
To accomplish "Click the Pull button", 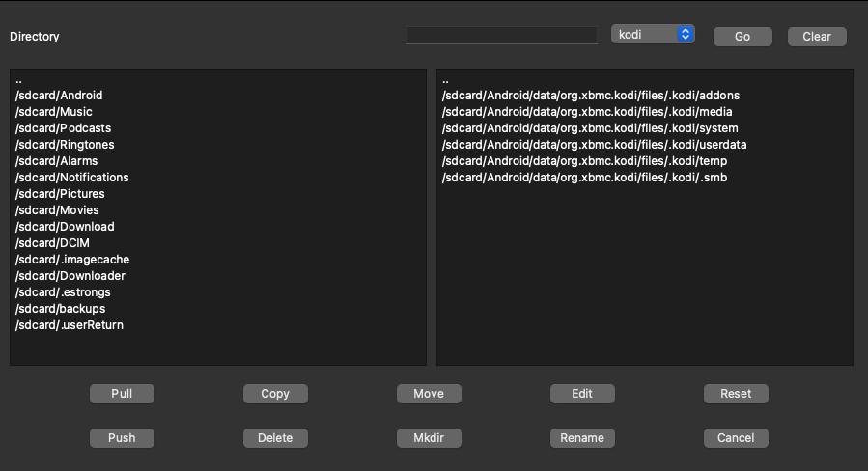I will pyautogui.click(x=122, y=394).
